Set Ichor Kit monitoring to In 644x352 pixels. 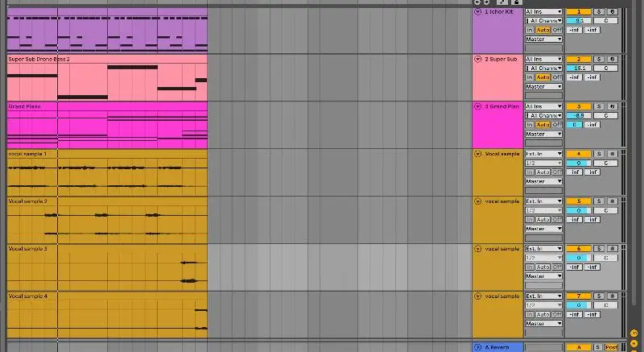tap(530, 30)
